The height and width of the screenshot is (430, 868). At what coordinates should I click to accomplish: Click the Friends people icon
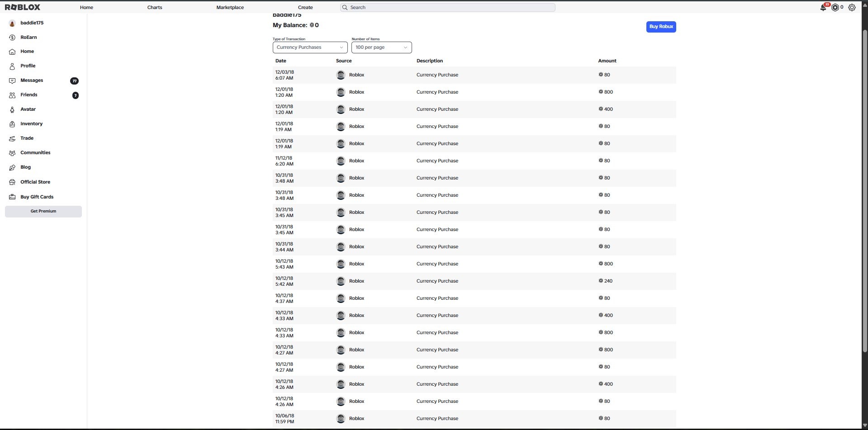pyautogui.click(x=12, y=95)
